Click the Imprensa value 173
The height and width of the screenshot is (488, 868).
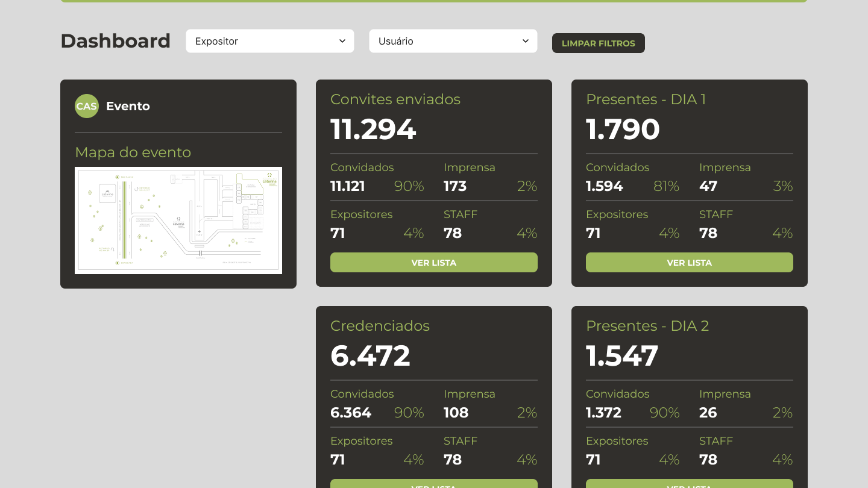[x=455, y=186]
